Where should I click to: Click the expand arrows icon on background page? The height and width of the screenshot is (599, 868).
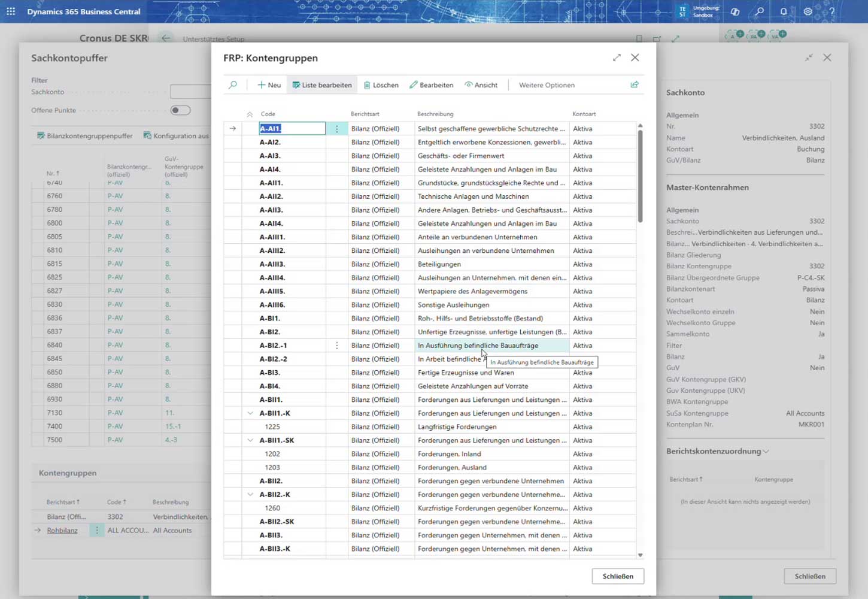[x=675, y=38]
